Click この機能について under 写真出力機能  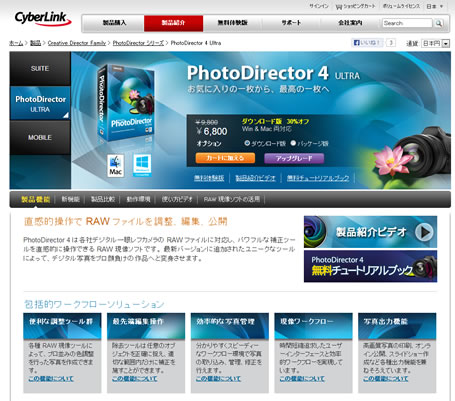[386, 379]
